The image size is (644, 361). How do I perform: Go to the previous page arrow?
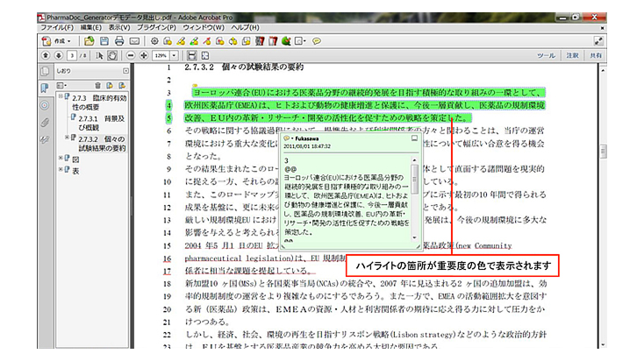46,55
